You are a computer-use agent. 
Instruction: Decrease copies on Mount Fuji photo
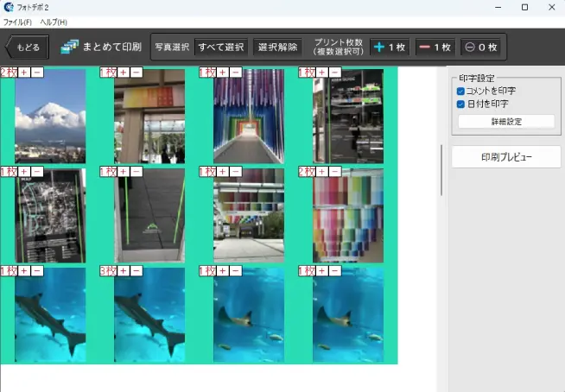(37, 73)
